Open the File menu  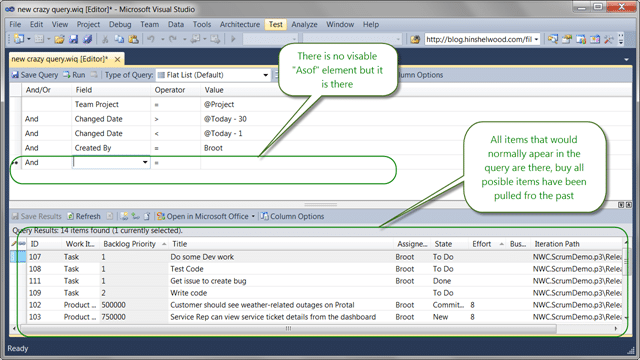pyautogui.click(x=15, y=24)
